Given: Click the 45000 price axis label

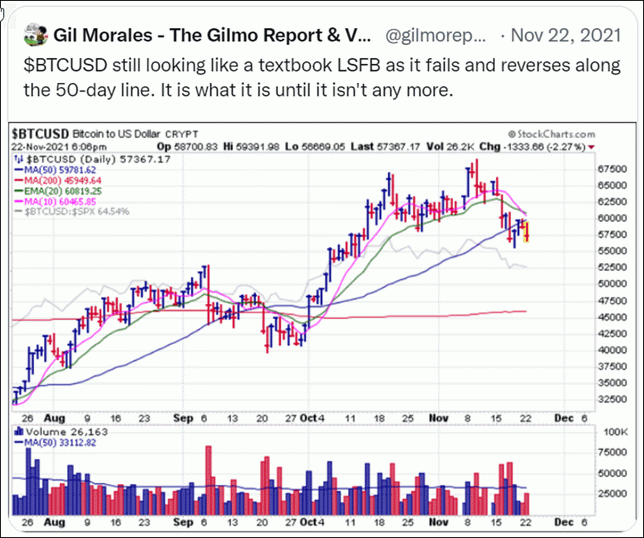Looking at the screenshot, I should pyautogui.click(x=612, y=317).
